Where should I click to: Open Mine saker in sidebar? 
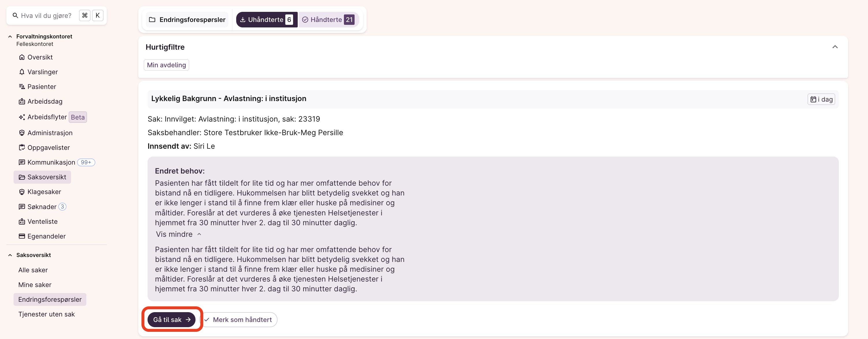tap(35, 285)
